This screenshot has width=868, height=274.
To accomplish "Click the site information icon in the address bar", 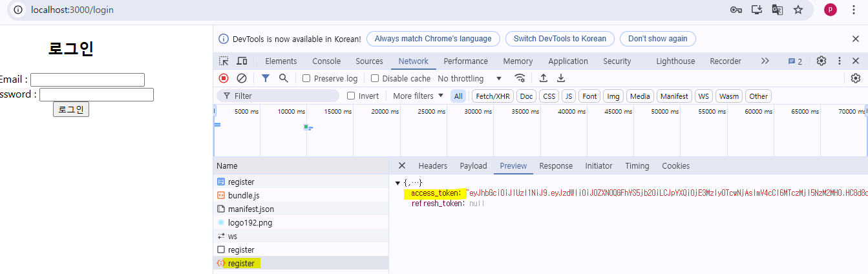I will coord(17,10).
